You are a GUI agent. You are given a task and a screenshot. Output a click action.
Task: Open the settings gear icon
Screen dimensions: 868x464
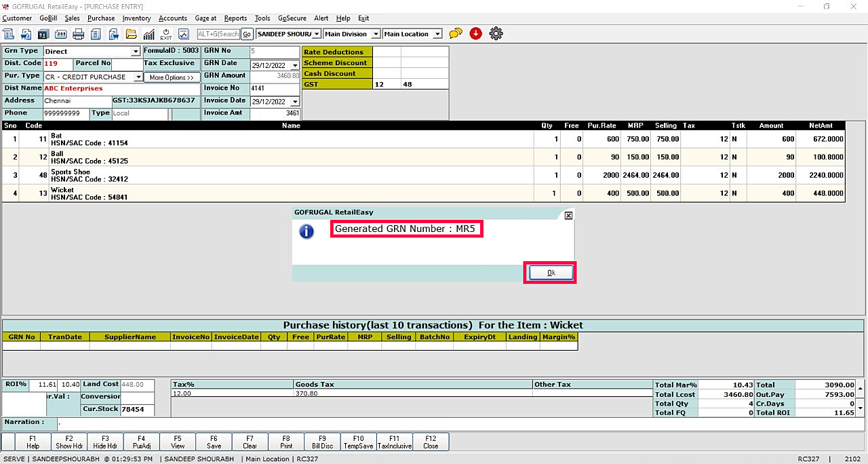point(496,33)
